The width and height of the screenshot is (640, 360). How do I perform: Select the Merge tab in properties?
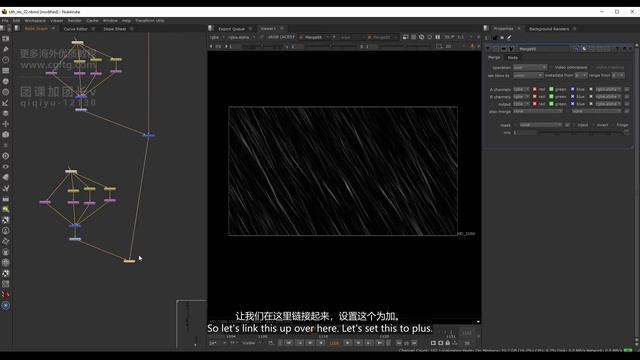click(x=494, y=58)
